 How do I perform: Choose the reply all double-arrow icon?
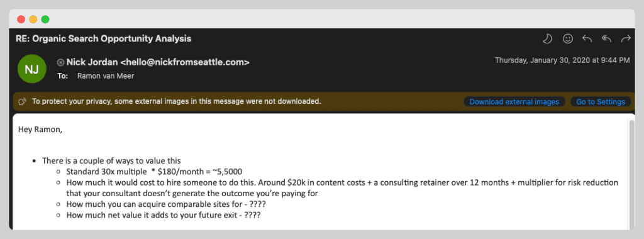pos(606,38)
